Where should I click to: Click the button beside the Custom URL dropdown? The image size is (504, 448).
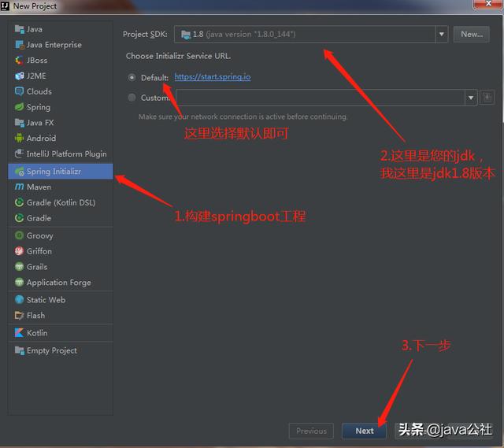[x=487, y=98]
